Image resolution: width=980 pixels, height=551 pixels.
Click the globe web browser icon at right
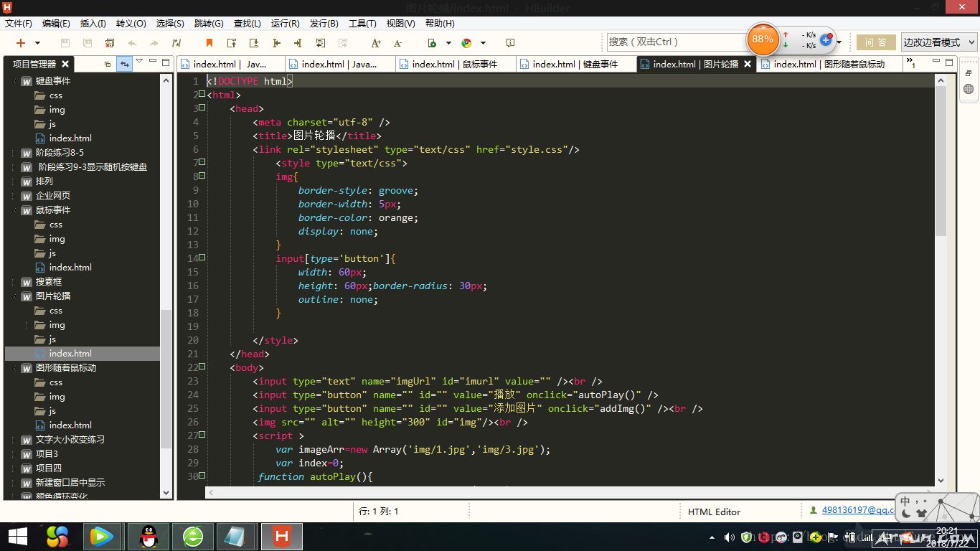(x=969, y=90)
